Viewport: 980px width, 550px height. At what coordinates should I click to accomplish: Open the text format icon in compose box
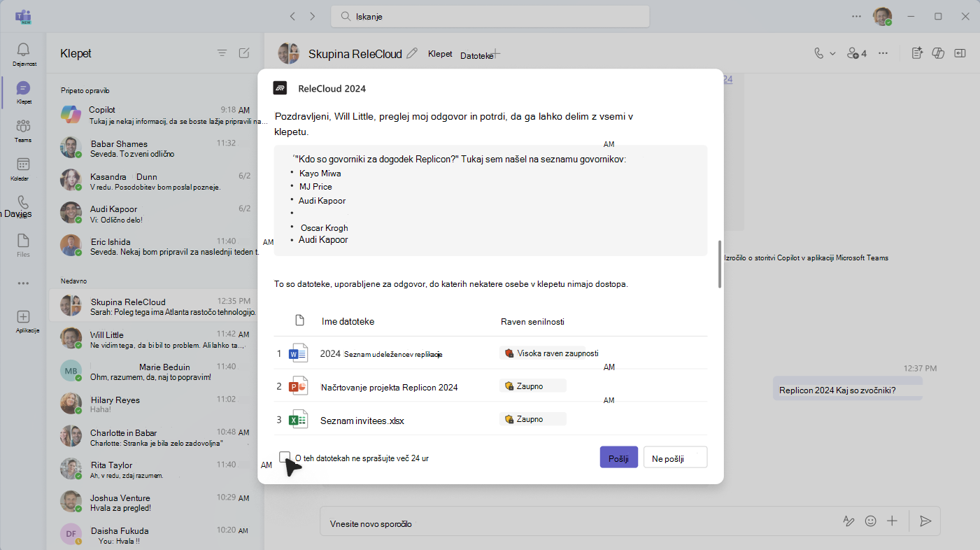click(848, 521)
